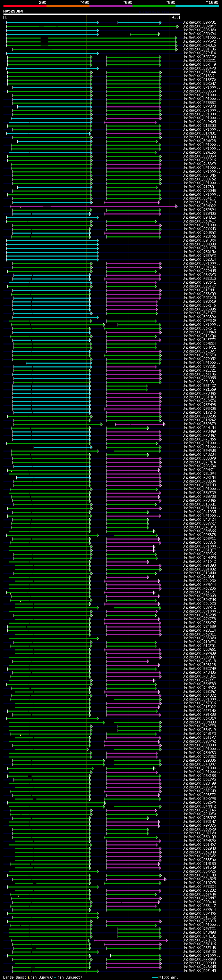The width and height of the screenshot is (222, 980).
Task: Open hit UniRef100_A5AK94
Action: (199, 34)
